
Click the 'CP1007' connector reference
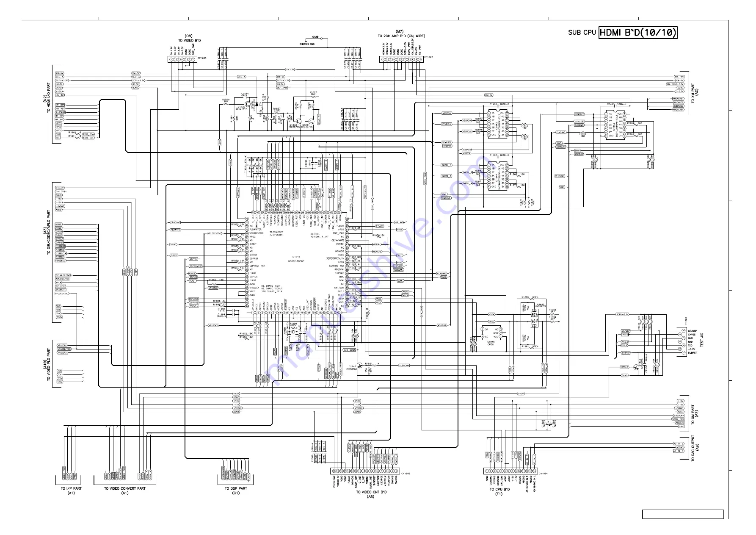click(x=428, y=57)
